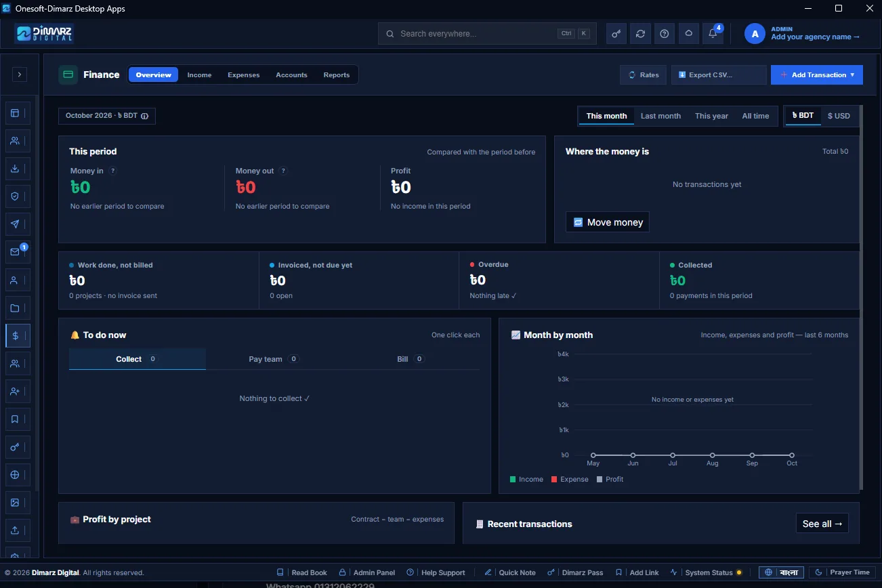Viewport: 882px width, 588px height.
Task: Select the This year period filter
Action: 711,116
